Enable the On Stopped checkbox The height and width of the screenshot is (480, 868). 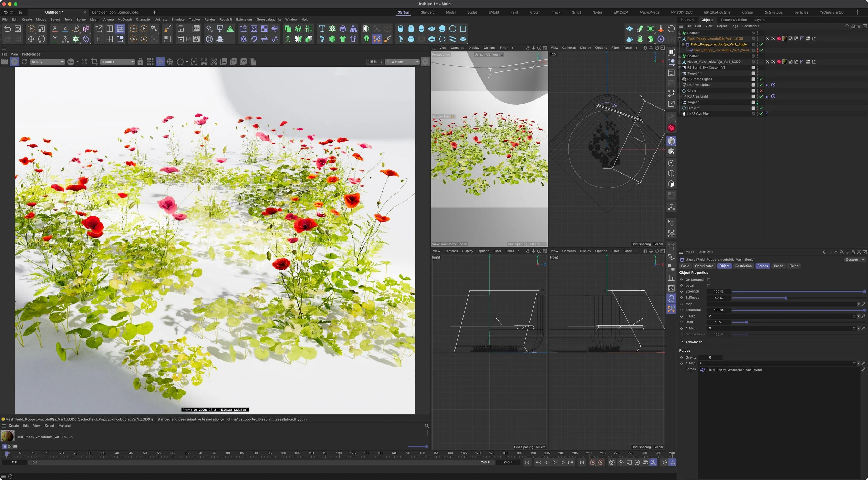pyautogui.click(x=709, y=280)
